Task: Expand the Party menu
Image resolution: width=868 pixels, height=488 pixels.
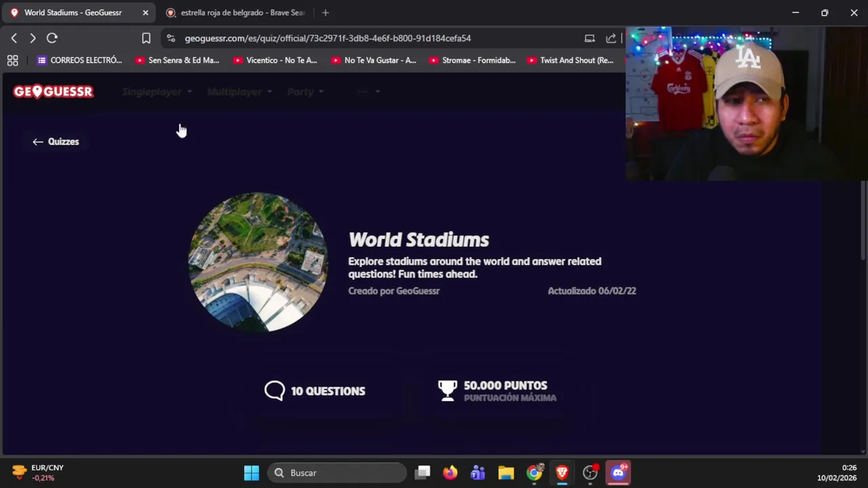Action: click(305, 91)
